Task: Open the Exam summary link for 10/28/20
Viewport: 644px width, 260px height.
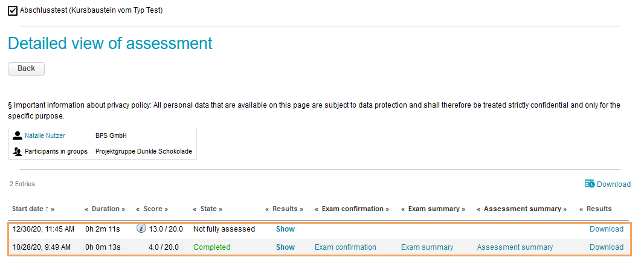Action: (x=427, y=247)
